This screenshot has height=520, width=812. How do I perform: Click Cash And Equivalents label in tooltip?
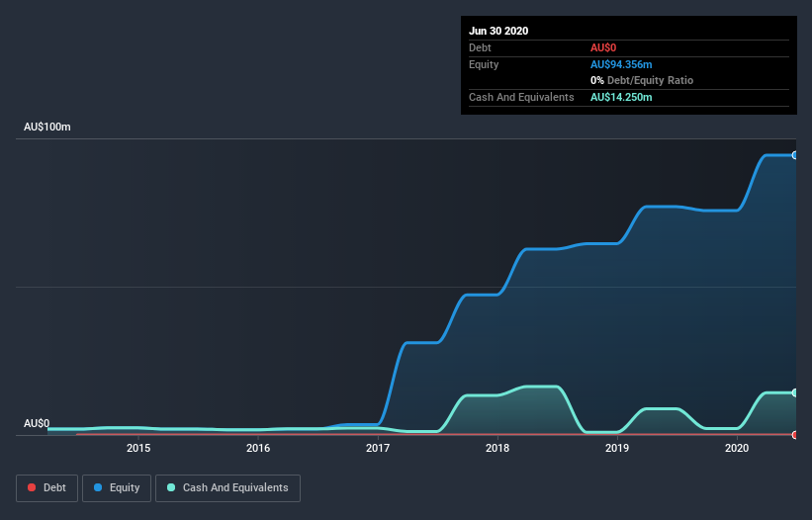(521, 97)
